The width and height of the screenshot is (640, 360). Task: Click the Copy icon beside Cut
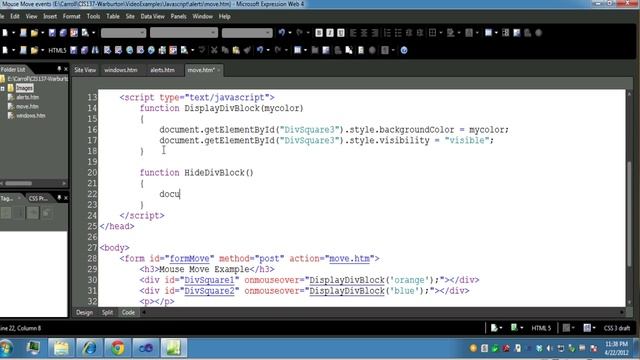[x=225, y=50]
